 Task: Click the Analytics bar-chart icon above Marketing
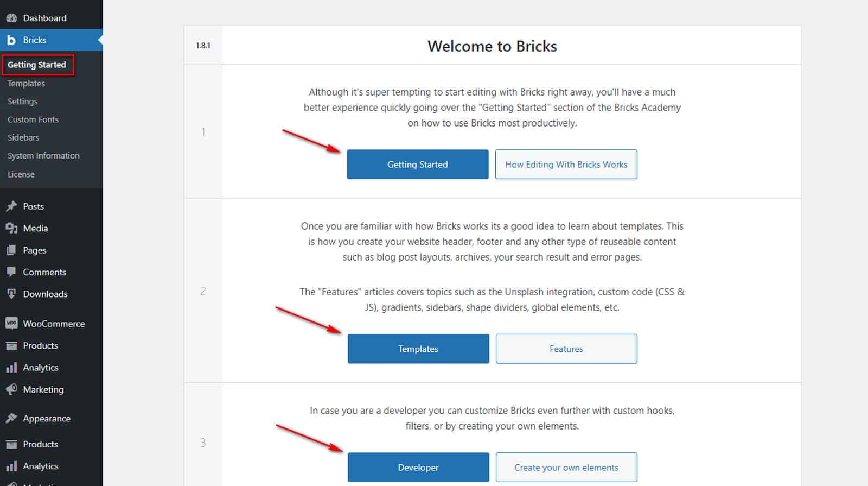[11, 368]
